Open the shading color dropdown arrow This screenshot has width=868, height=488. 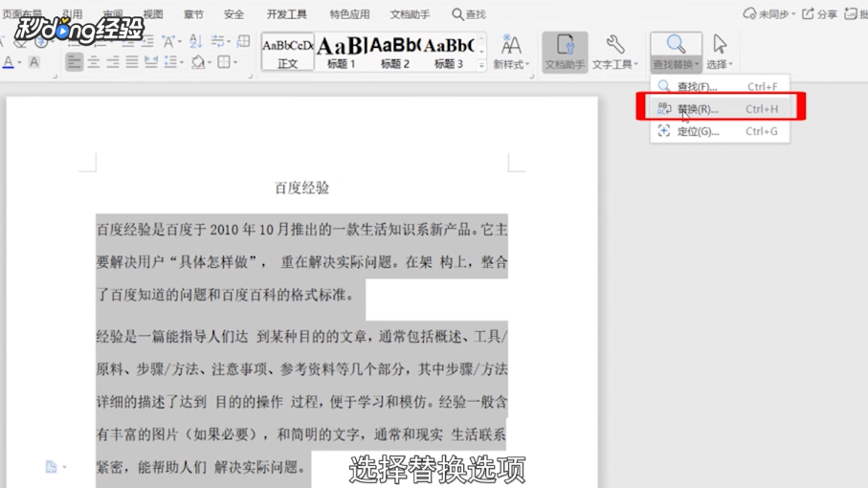pyautogui.click(x=210, y=62)
